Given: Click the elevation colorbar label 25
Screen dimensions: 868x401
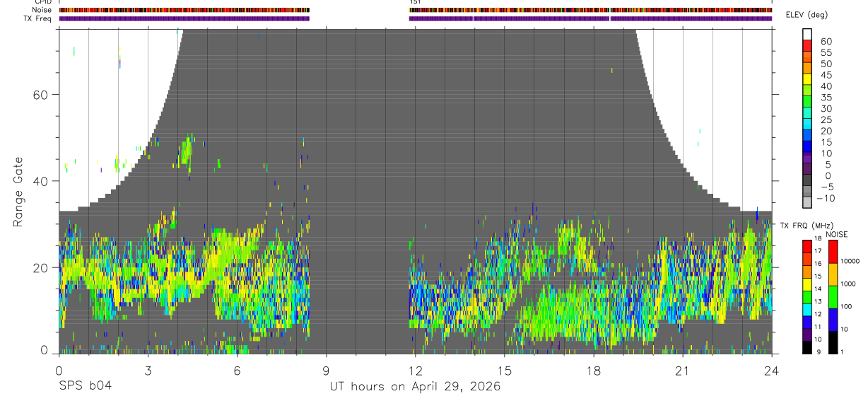Looking at the screenshot, I should click(x=826, y=120).
